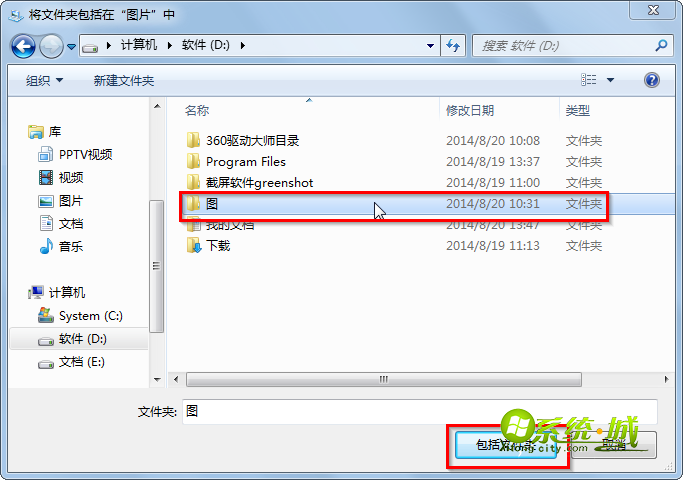This screenshot has width=683, height=480.
Task: Select the 文档 (E:) drive
Action: point(71,362)
